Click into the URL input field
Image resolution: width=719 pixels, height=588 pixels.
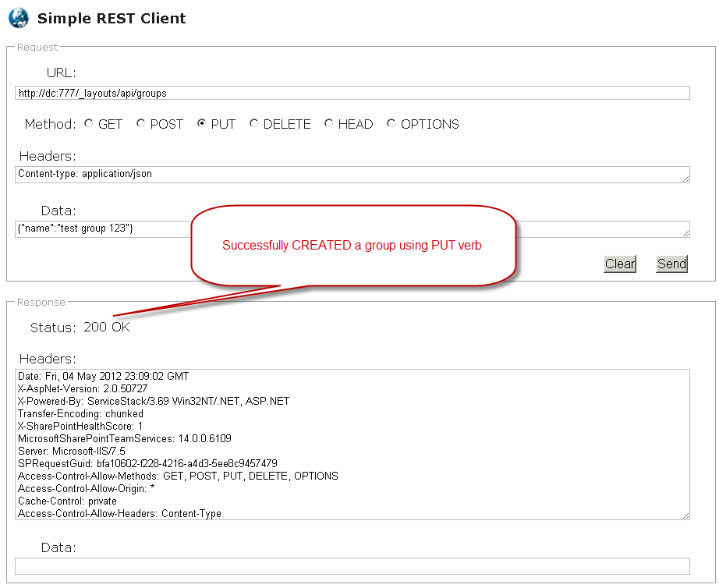(352, 93)
